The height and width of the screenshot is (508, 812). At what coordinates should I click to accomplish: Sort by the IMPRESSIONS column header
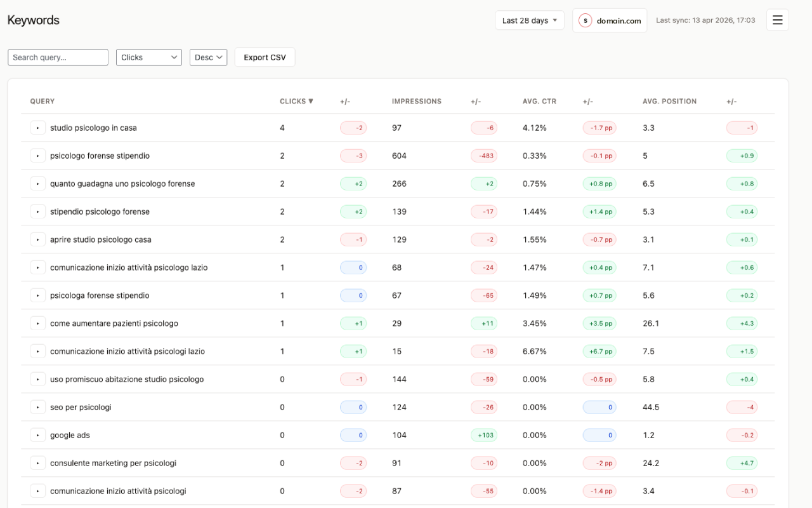[x=416, y=101]
